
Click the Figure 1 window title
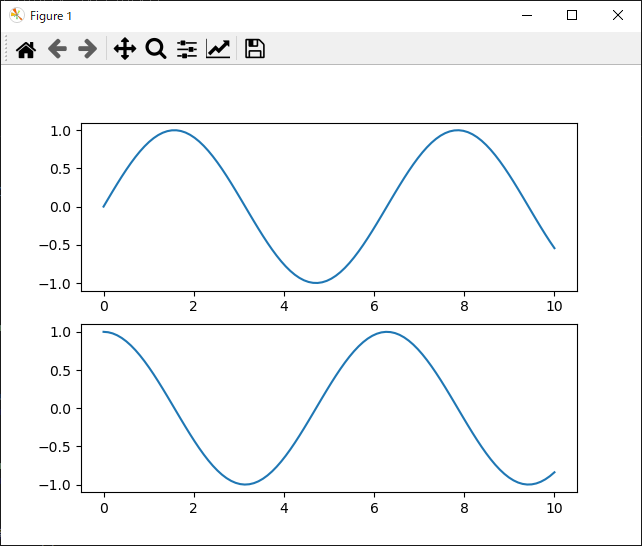coord(51,16)
